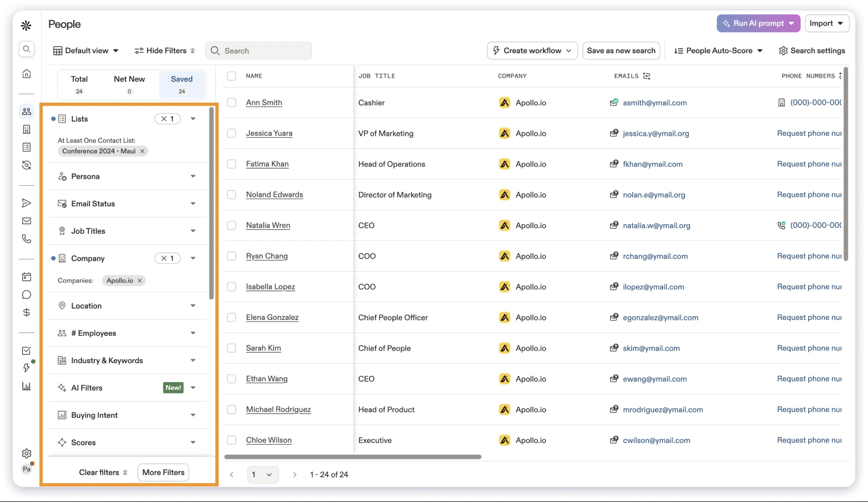Open the Default view dropdown
This screenshot has height=502, width=868.
click(86, 51)
